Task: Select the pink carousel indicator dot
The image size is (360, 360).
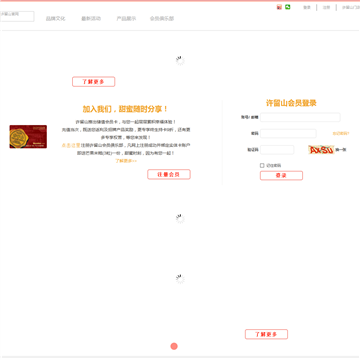Action: pos(174,346)
